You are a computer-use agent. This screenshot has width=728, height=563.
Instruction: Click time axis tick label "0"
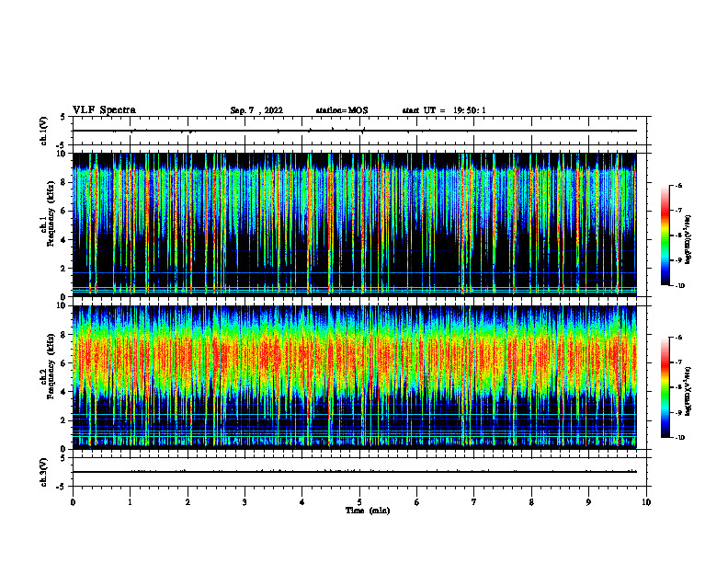tap(73, 502)
